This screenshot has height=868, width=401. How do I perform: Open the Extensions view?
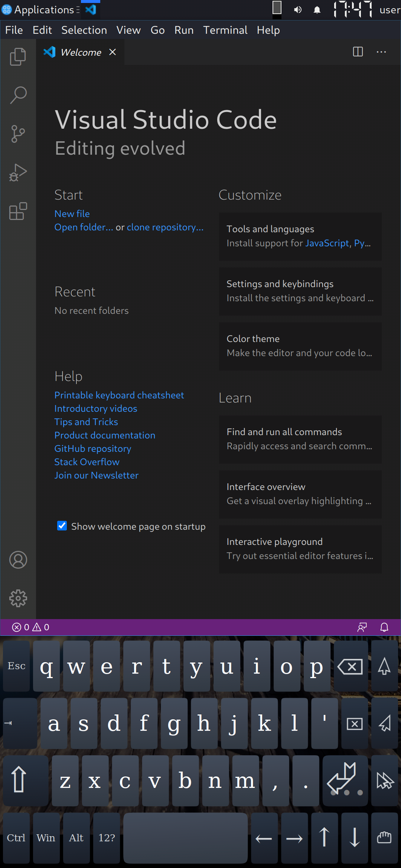tap(18, 211)
